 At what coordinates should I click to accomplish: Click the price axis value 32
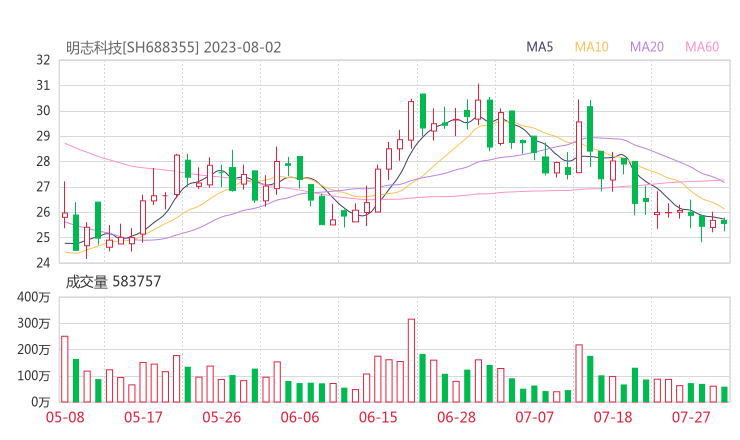point(43,60)
